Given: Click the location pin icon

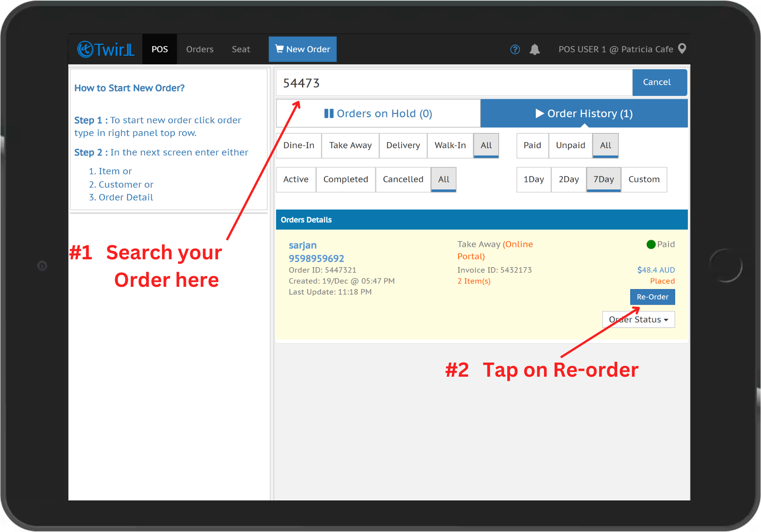Looking at the screenshot, I should click(682, 49).
